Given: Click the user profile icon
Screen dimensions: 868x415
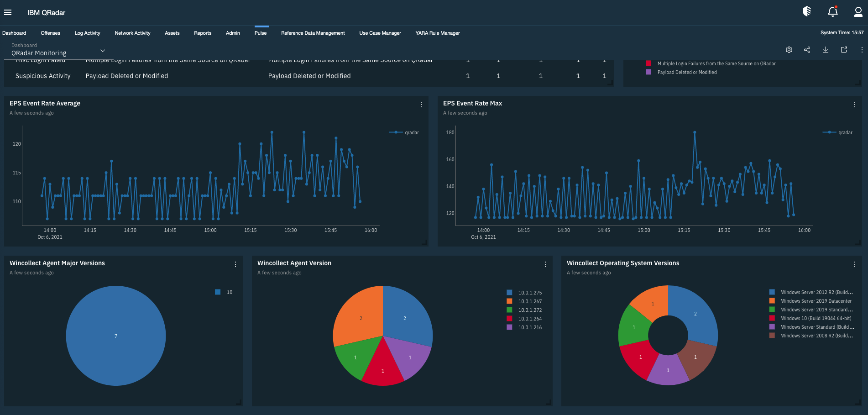Looking at the screenshot, I should coord(858,12).
